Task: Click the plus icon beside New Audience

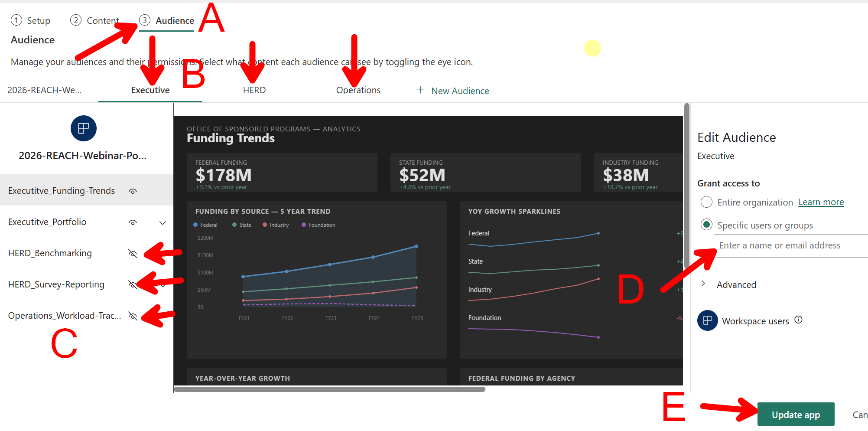Action: click(x=420, y=90)
